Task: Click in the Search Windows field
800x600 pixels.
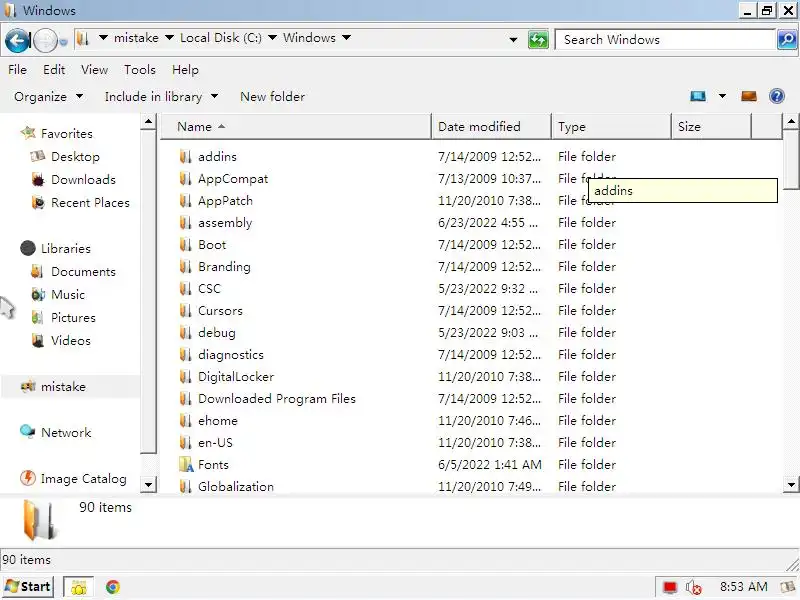Action: pyautogui.click(x=665, y=39)
